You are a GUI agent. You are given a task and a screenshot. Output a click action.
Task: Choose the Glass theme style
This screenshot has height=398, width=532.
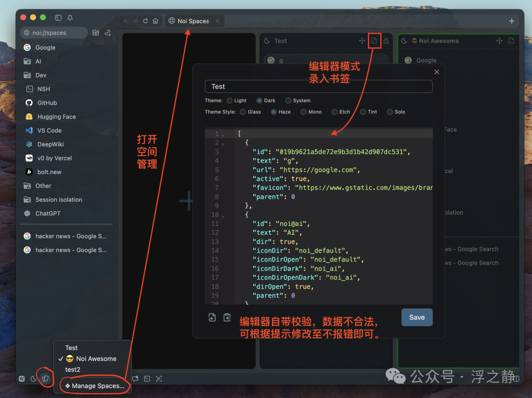coord(243,112)
